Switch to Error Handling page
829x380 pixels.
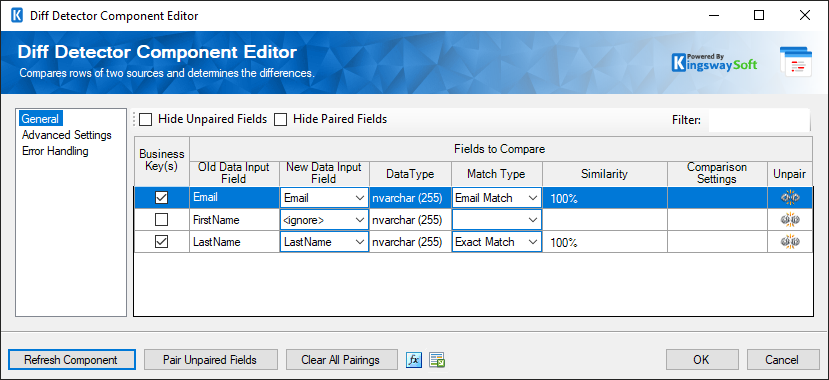[55, 151]
